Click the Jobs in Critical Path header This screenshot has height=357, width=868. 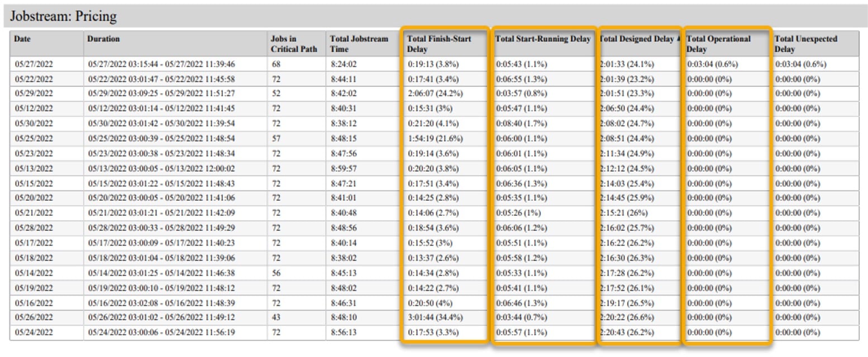286,44
